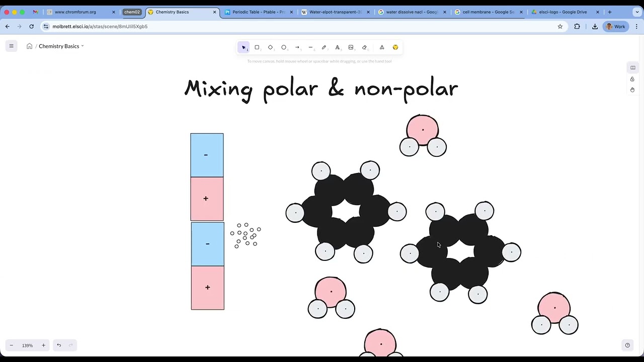Switch to water dissolve nacl Google tab
Image resolution: width=644 pixels, height=362 pixels.
pos(412,12)
